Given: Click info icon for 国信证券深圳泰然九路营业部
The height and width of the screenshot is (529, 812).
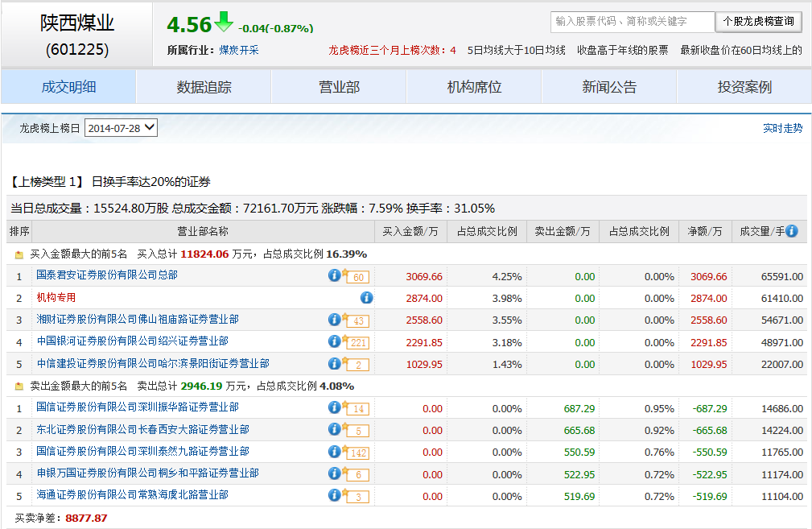Looking at the screenshot, I should [334, 451].
